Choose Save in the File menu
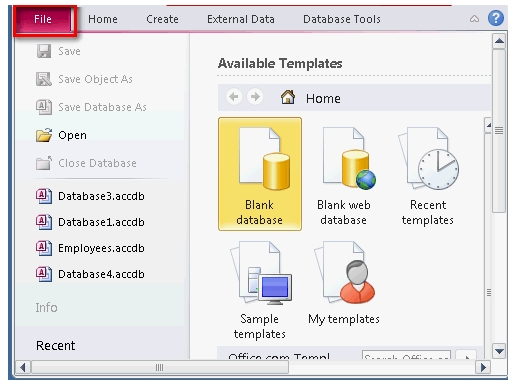The height and width of the screenshot is (387, 514). 69,51
